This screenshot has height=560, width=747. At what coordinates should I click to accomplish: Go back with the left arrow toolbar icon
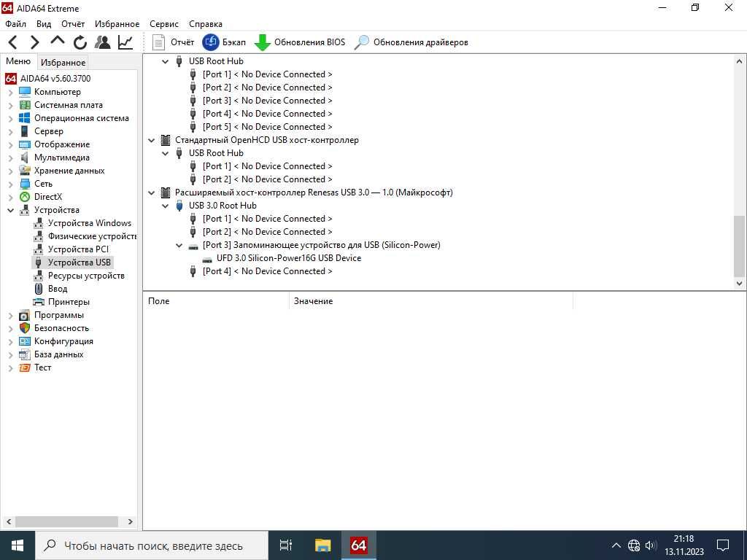13,42
